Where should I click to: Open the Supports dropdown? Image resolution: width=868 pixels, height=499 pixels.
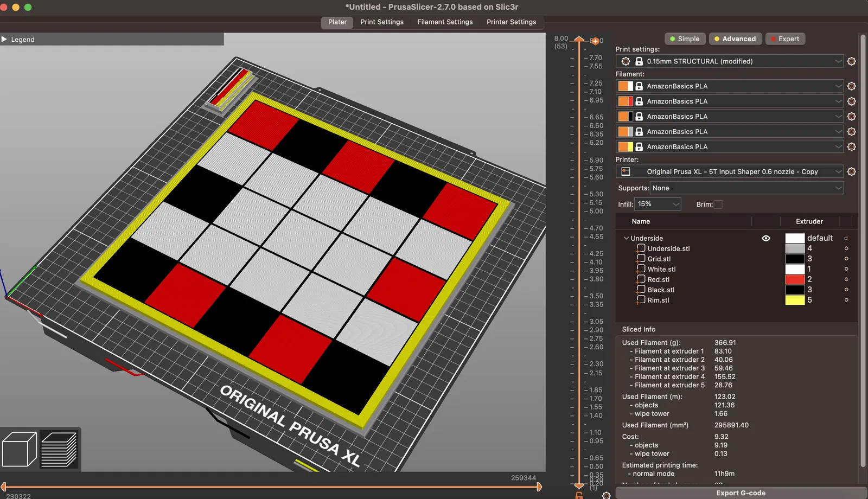point(746,188)
